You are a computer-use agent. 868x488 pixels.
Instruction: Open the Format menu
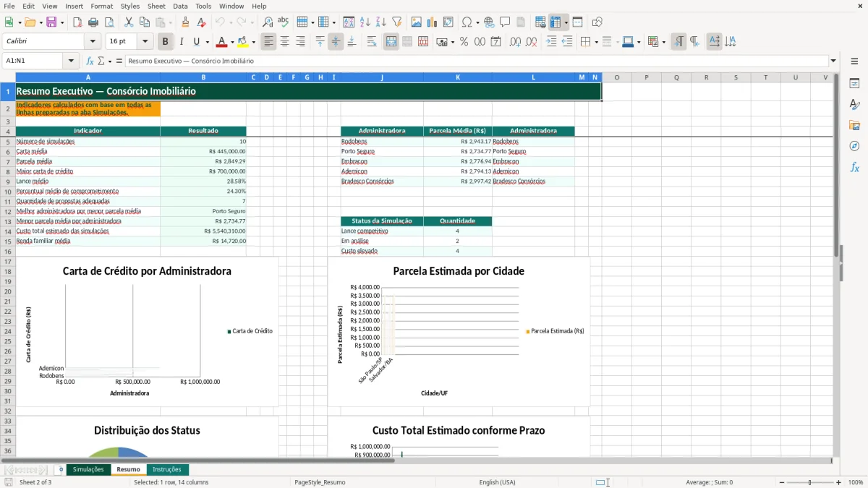click(101, 6)
